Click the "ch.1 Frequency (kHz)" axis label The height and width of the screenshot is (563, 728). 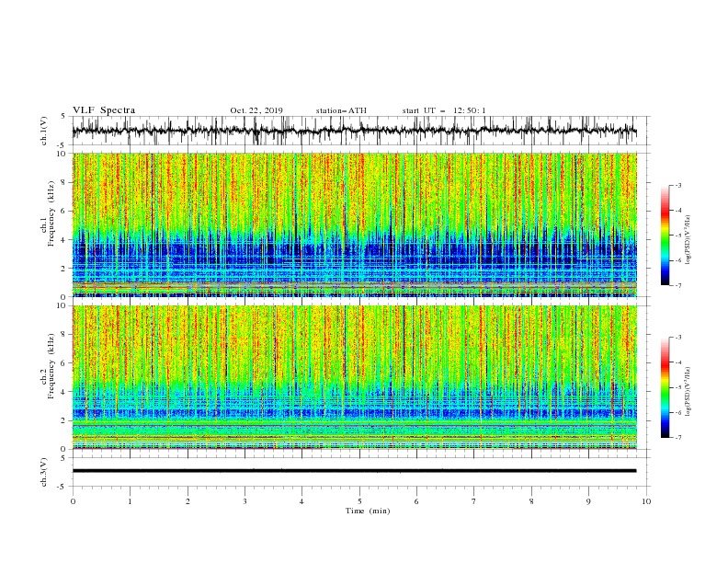48,213
